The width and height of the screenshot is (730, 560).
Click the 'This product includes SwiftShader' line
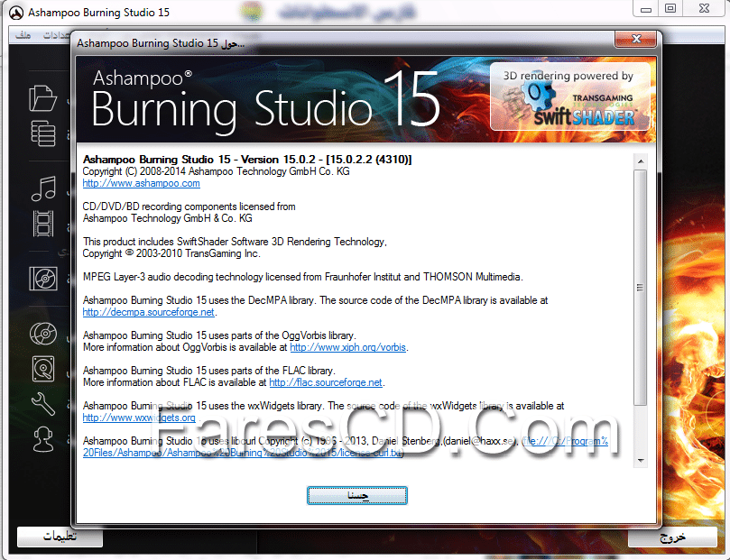[x=235, y=242]
